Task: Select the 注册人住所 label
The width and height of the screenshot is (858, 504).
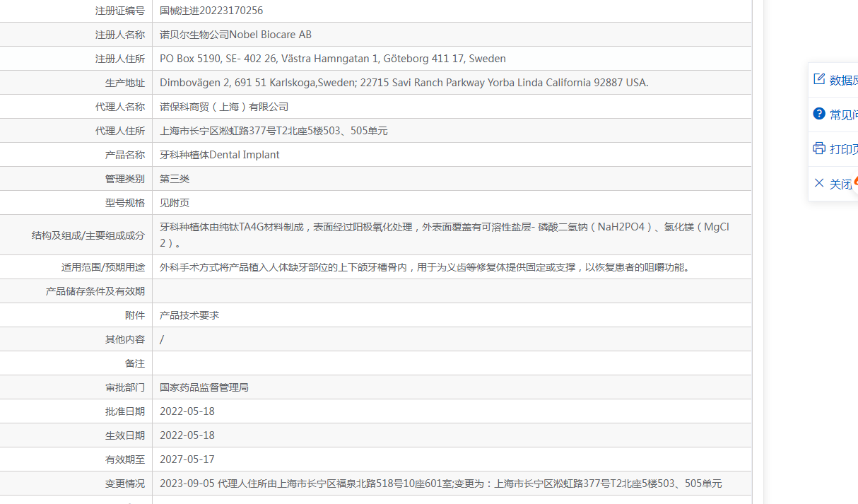Action: pyautogui.click(x=120, y=59)
